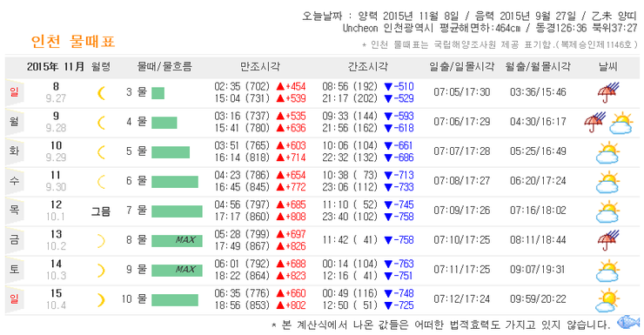Click the 국립해양조사원 source note
Image resolution: width=644 pixels, height=335 pixels.
(x=500, y=44)
